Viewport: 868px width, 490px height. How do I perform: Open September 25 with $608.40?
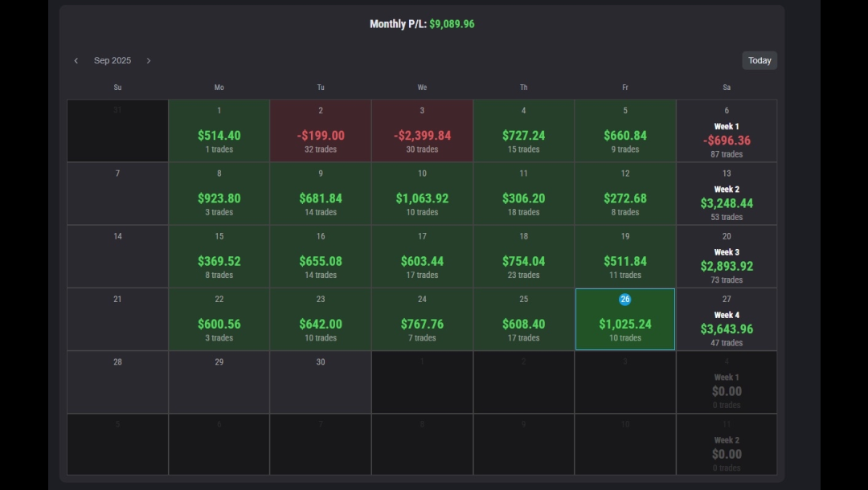pyautogui.click(x=524, y=319)
